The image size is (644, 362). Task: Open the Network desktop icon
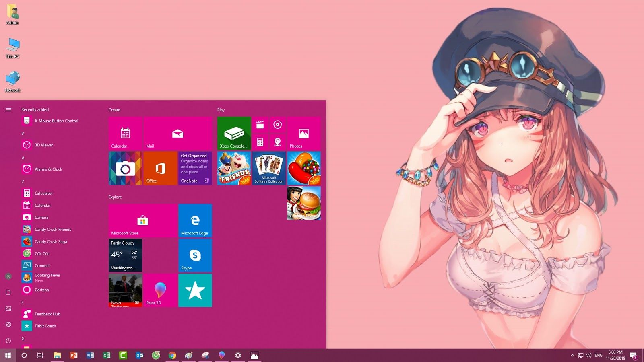[x=12, y=82]
